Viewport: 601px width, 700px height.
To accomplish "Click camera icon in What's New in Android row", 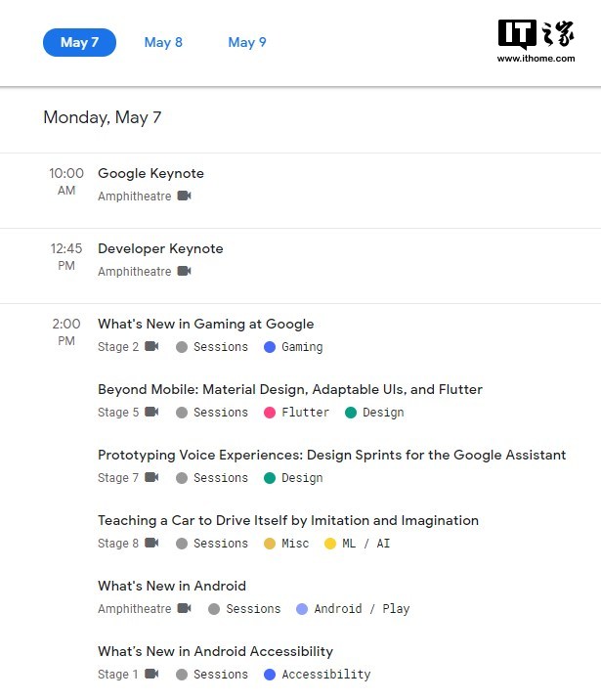I will click(185, 608).
